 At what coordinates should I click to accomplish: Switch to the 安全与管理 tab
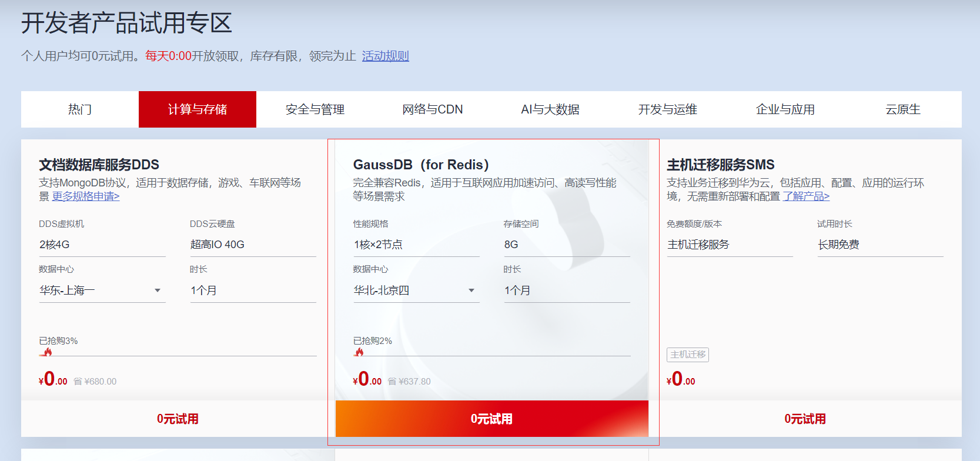click(315, 109)
